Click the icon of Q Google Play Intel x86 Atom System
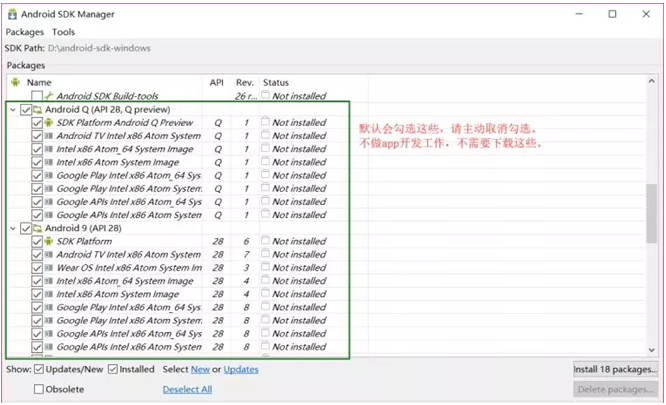The image size is (666, 405). click(x=49, y=188)
